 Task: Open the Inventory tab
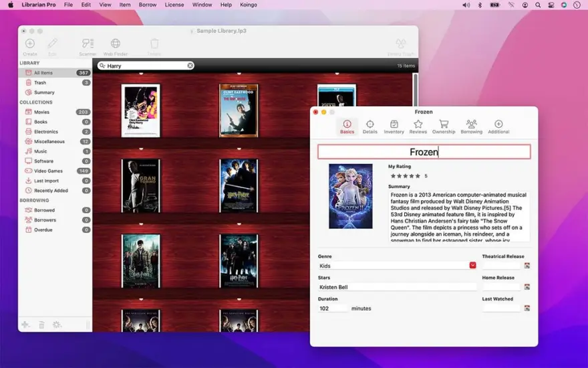[x=394, y=126]
